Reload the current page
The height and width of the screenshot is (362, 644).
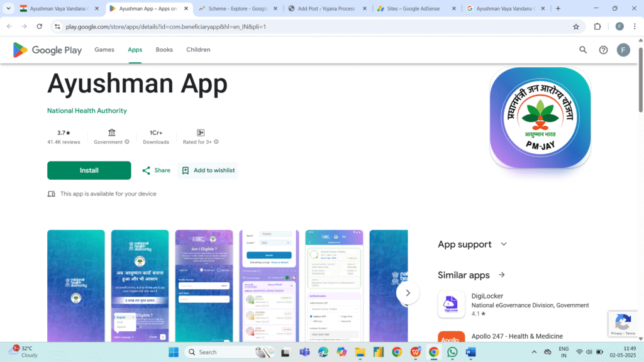pyautogui.click(x=40, y=26)
